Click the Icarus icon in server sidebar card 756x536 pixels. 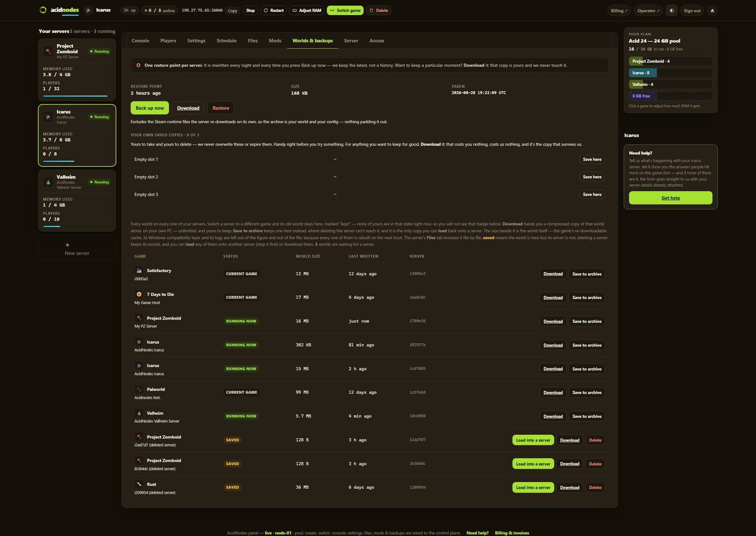click(48, 117)
